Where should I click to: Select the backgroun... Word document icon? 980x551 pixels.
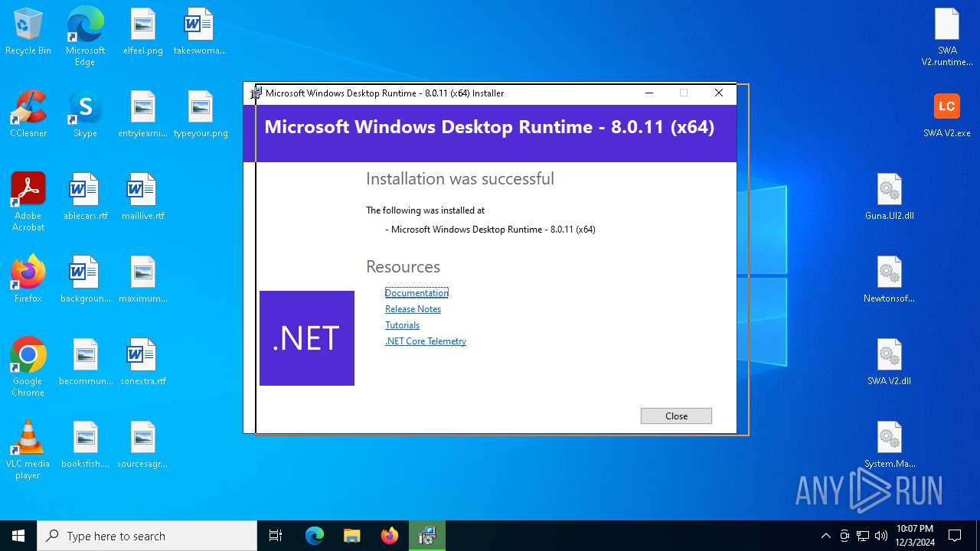coord(85,280)
